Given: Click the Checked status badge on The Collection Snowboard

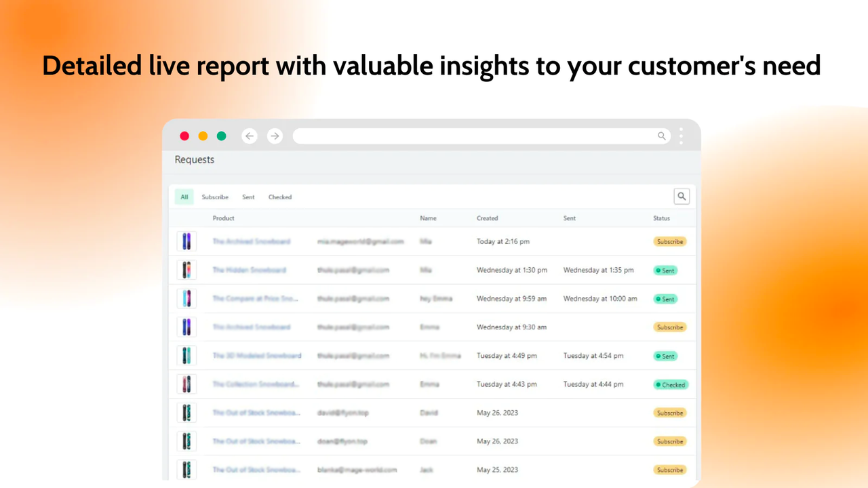Looking at the screenshot, I should pos(670,384).
